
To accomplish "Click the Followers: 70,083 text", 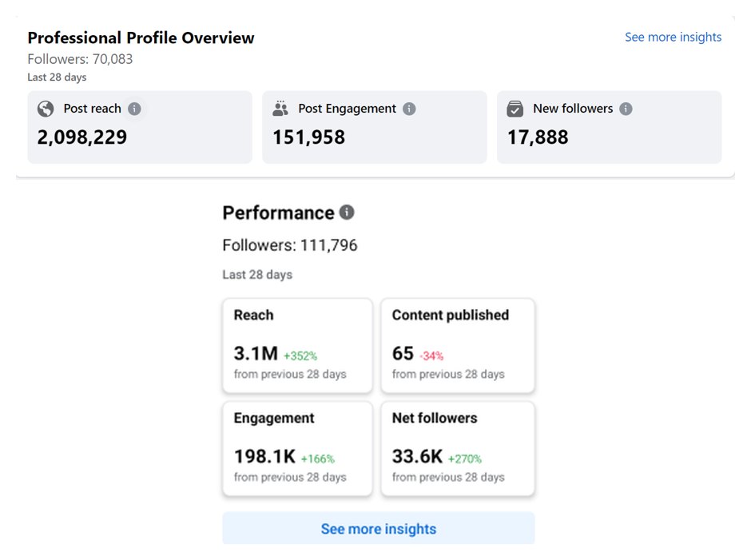I will [x=80, y=59].
